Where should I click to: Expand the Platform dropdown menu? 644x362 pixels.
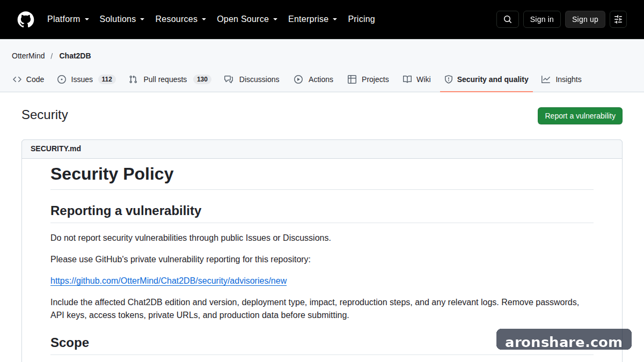[68, 19]
